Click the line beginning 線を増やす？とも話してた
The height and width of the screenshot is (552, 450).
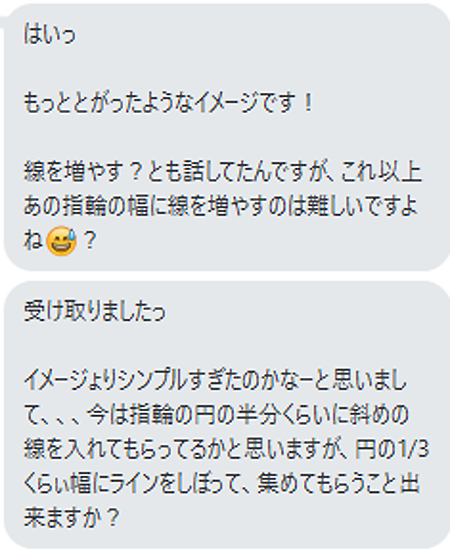pos(223,172)
